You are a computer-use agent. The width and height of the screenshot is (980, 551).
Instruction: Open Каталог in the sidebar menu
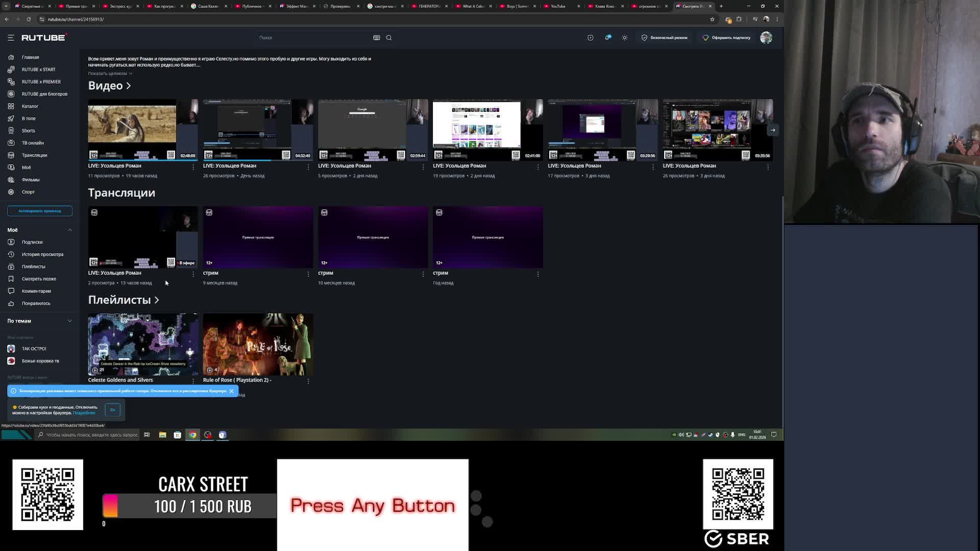[x=30, y=106]
